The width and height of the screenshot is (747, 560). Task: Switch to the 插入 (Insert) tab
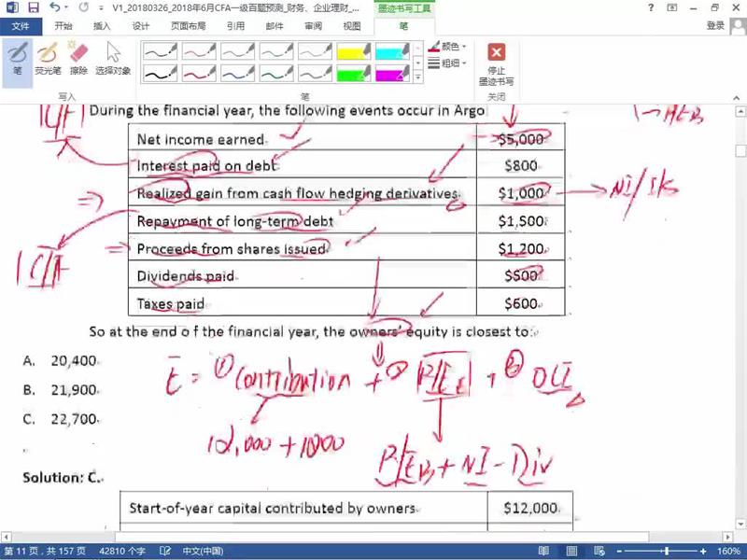(x=102, y=26)
